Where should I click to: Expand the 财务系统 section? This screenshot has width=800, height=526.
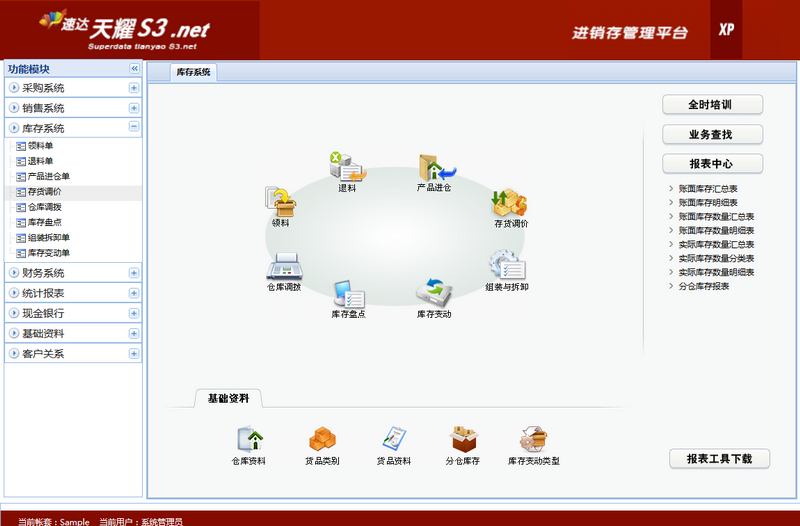tap(133, 273)
